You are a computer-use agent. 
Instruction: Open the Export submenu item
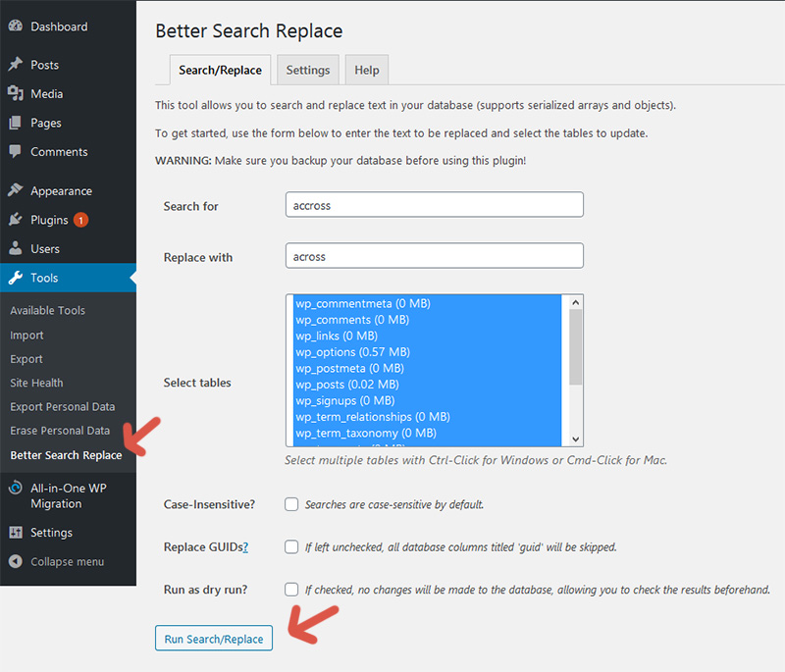pos(26,359)
